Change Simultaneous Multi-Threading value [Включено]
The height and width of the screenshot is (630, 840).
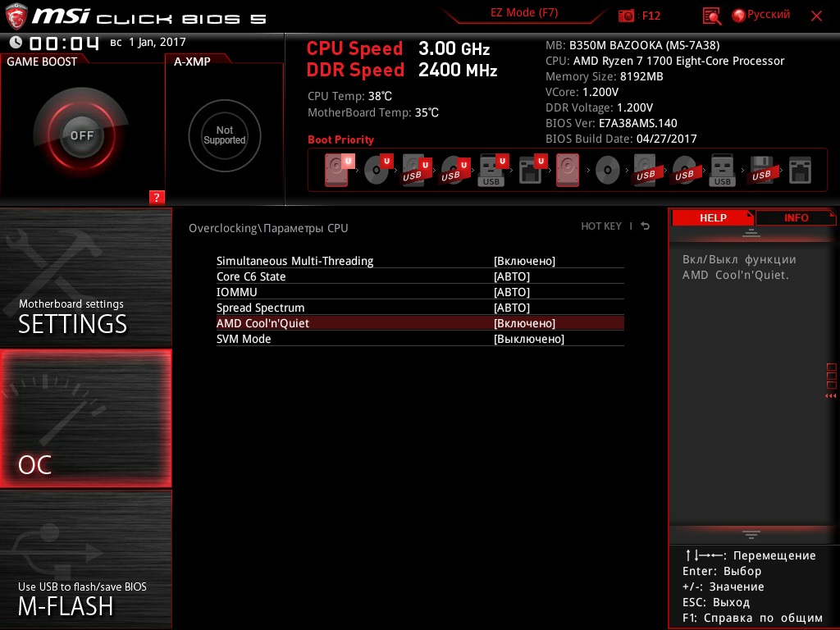524,261
